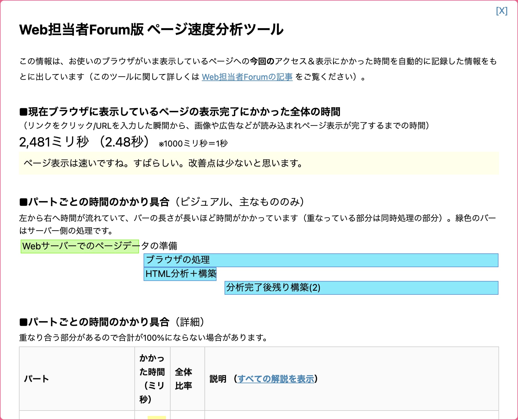Image resolution: width=518 pixels, height=420 pixels.
Task: Click the heading パートごとの時間のかかり具合（ビジュアル、主なもののみ）
Action: 162,202
